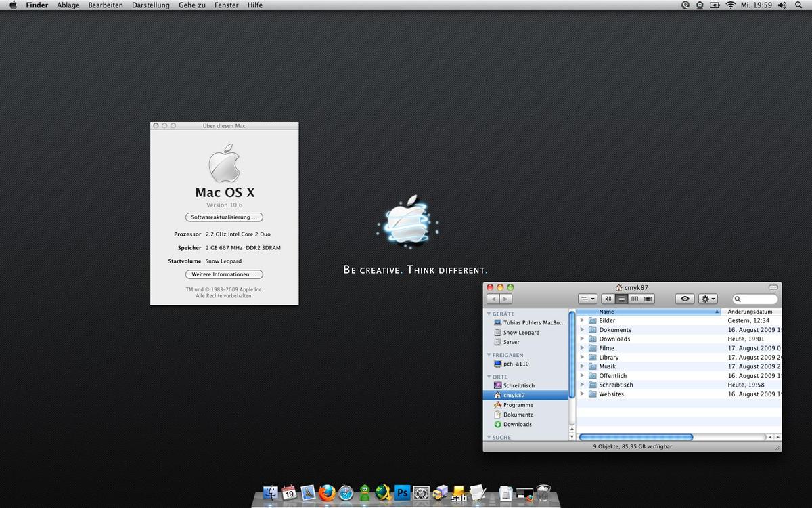Viewport: 812px width, 508px height.
Task: Click scroll right arrow in Finder list
Action: coord(778,438)
